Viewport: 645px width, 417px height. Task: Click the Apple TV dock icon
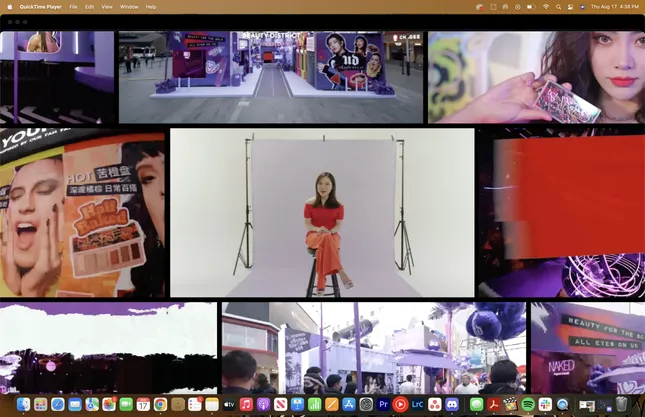(229, 404)
